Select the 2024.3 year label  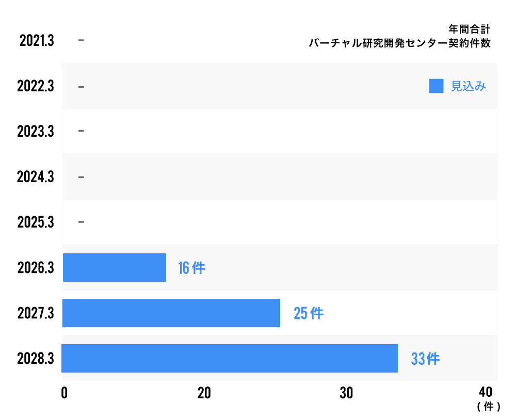coord(36,177)
